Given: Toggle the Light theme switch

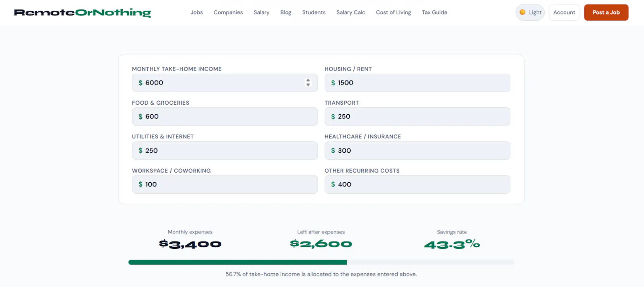Looking at the screenshot, I should tap(530, 12).
